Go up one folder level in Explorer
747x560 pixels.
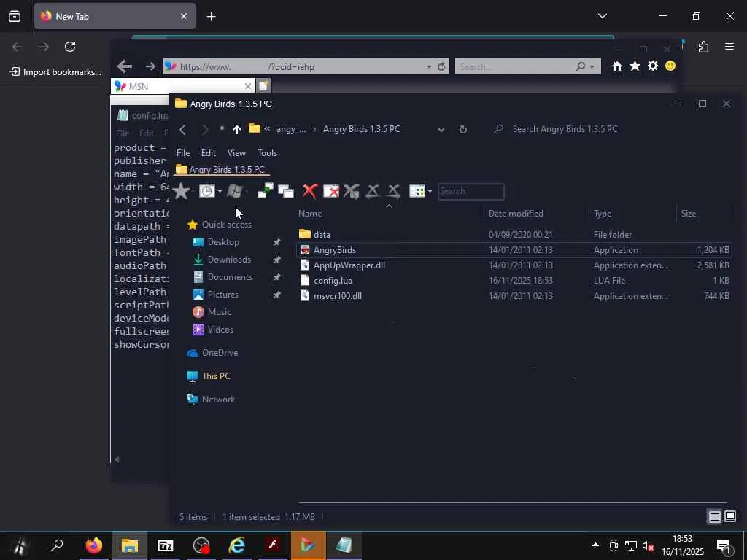pyautogui.click(x=237, y=129)
